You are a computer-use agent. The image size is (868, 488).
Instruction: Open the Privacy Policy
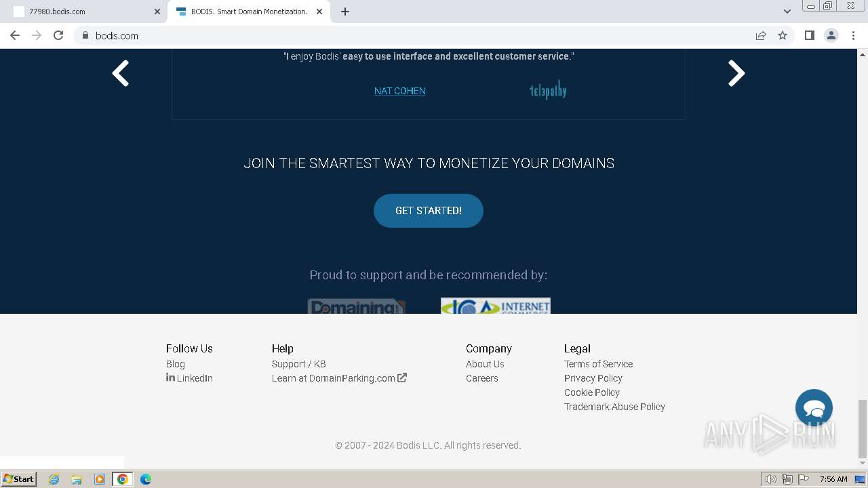(x=593, y=378)
